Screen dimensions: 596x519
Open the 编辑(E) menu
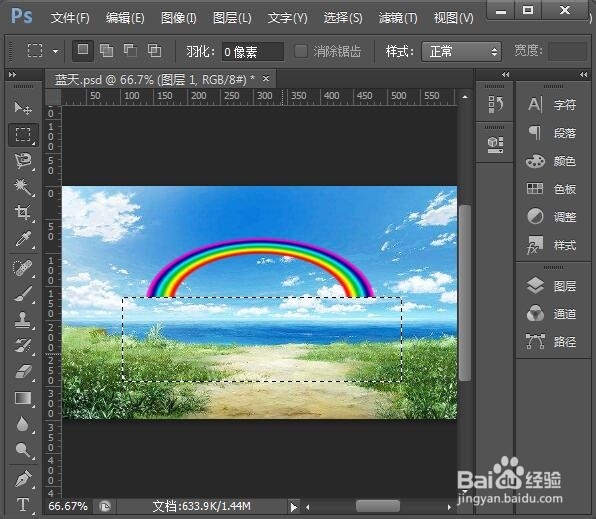click(125, 18)
